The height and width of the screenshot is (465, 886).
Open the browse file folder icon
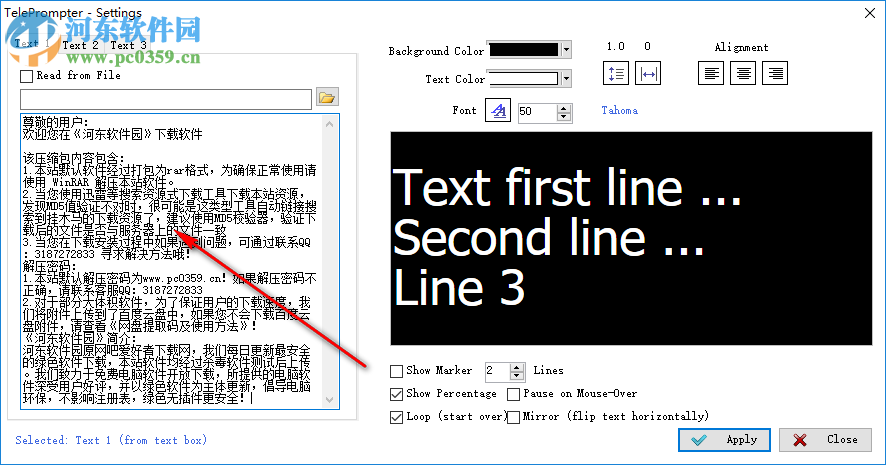coord(327,97)
